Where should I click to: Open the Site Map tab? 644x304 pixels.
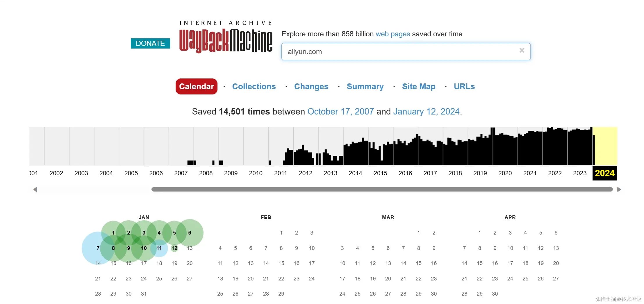[419, 87]
